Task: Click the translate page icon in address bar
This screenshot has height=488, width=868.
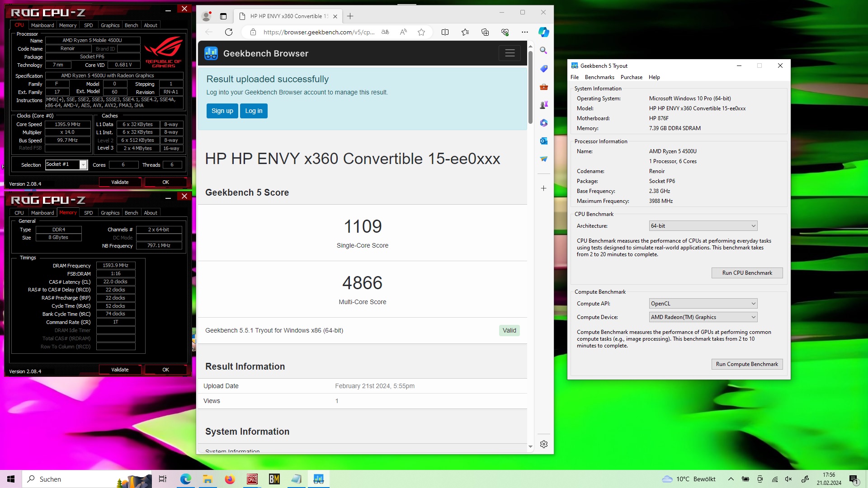Action: click(x=385, y=32)
